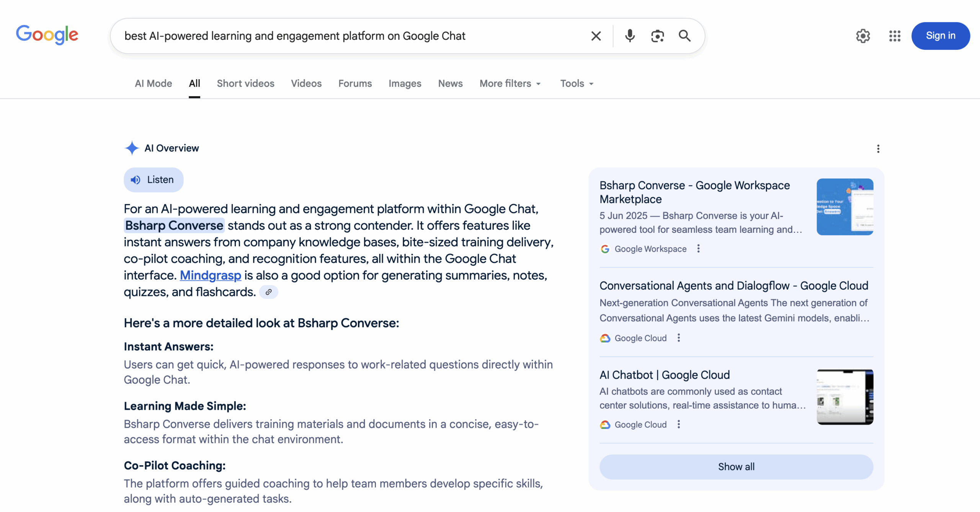Click the AI Overview sparkle icon
This screenshot has width=980, height=512.
pyautogui.click(x=132, y=148)
